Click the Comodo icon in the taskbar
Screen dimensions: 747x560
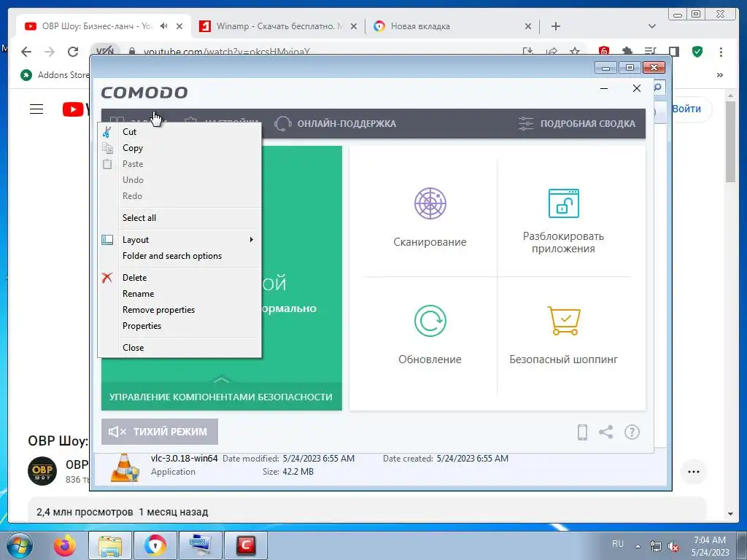(247, 545)
